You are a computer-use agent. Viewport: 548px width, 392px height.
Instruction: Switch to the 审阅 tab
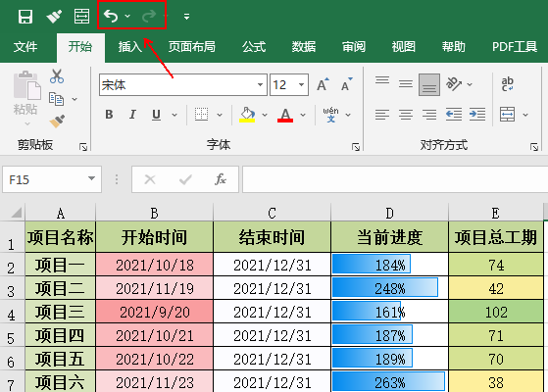[354, 46]
